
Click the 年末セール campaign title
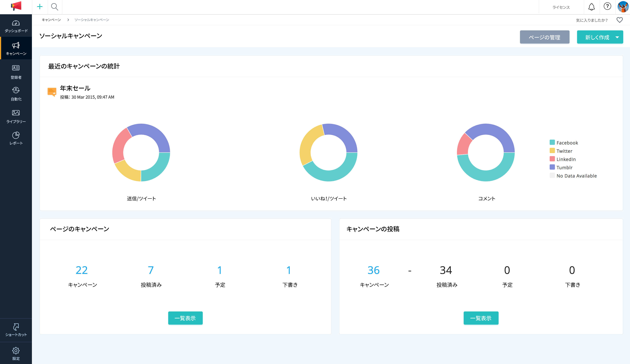tap(75, 88)
